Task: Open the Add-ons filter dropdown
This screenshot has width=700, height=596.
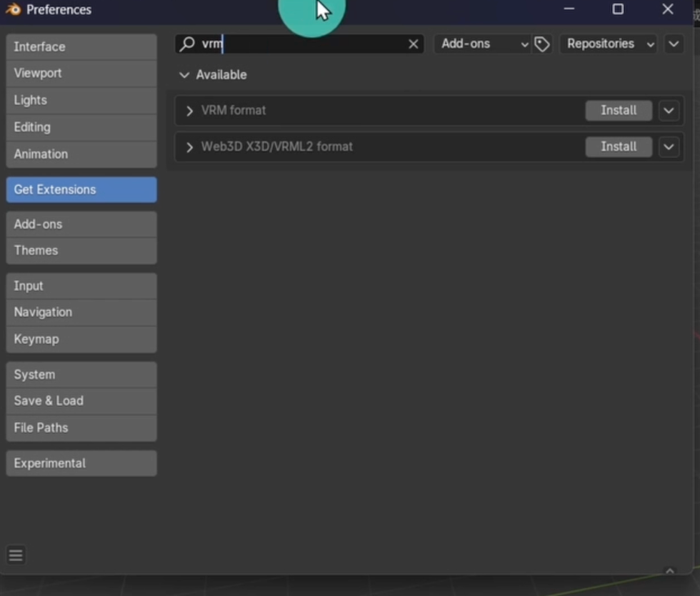Action: (x=484, y=44)
